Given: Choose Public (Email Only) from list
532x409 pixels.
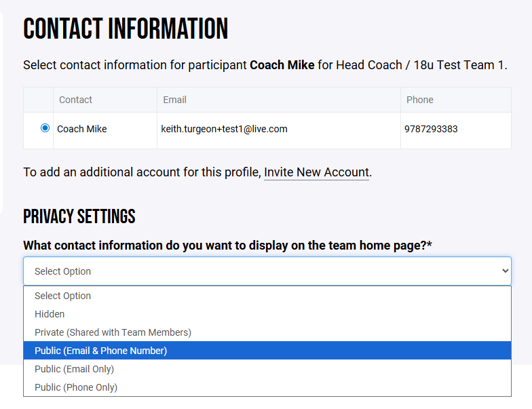Looking at the screenshot, I should pos(74,369).
